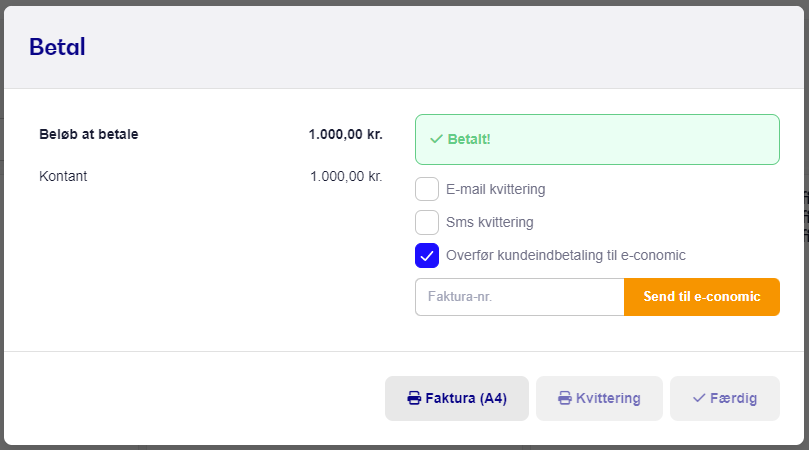Click the Betalt! status banner text
The width and height of the screenshot is (809, 450).
[x=468, y=139]
